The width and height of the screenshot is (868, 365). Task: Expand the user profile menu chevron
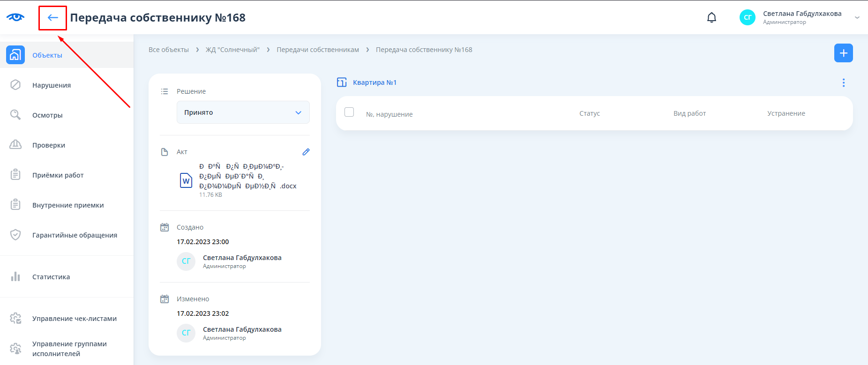pyautogui.click(x=857, y=18)
